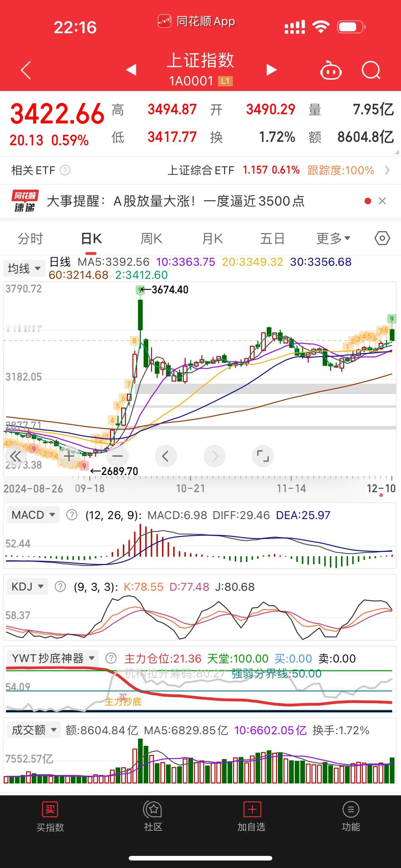Add index via 加自选

pyautogui.click(x=251, y=817)
